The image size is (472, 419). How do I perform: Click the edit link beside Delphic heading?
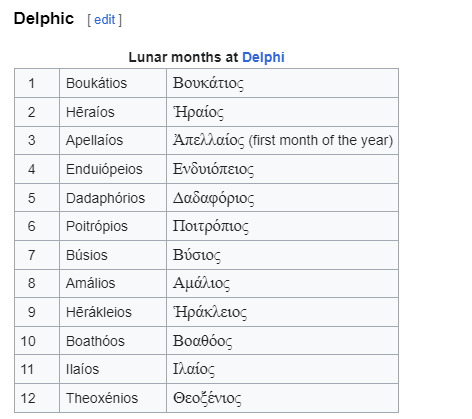click(x=104, y=20)
